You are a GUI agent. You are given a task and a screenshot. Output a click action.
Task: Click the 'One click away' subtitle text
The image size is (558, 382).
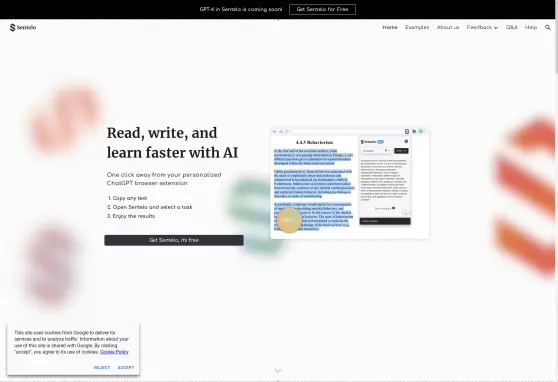pyautogui.click(x=164, y=179)
